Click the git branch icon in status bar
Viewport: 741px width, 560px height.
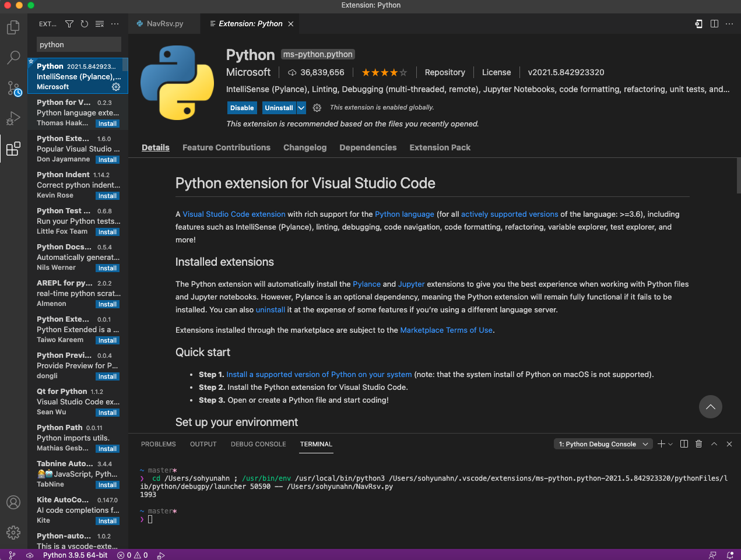pos(12,555)
